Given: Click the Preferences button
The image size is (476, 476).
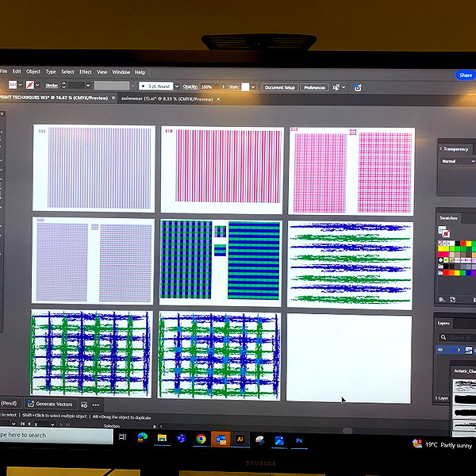Looking at the screenshot, I should (x=314, y=88).
